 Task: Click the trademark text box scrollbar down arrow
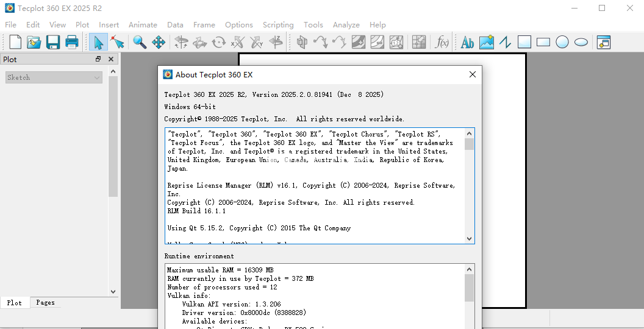469,239
